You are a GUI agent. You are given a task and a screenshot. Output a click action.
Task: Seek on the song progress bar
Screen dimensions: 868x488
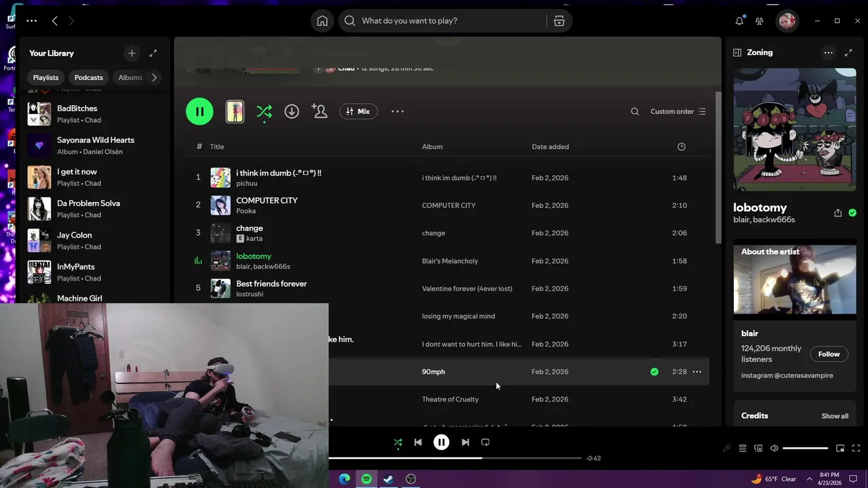(x=456, y=458)
